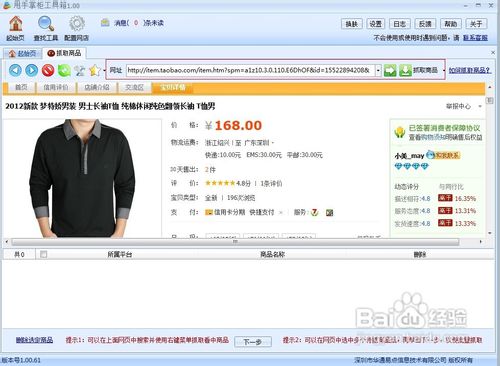Click the 7-day service badge icon

314,212
